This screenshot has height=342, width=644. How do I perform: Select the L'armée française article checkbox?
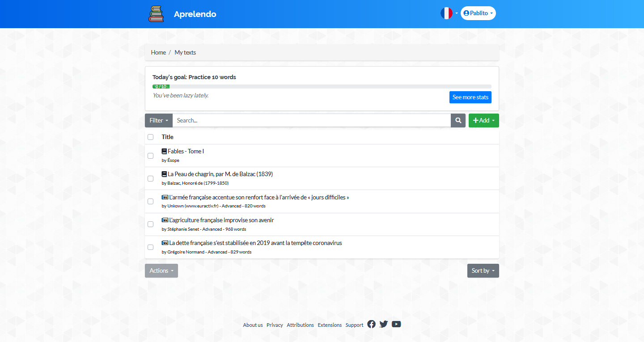(151, 201)
